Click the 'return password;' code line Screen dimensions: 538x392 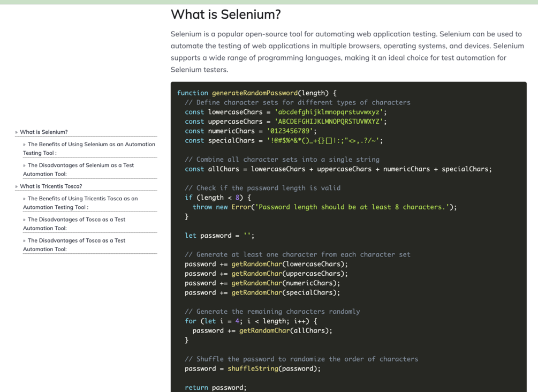[216, 388]
